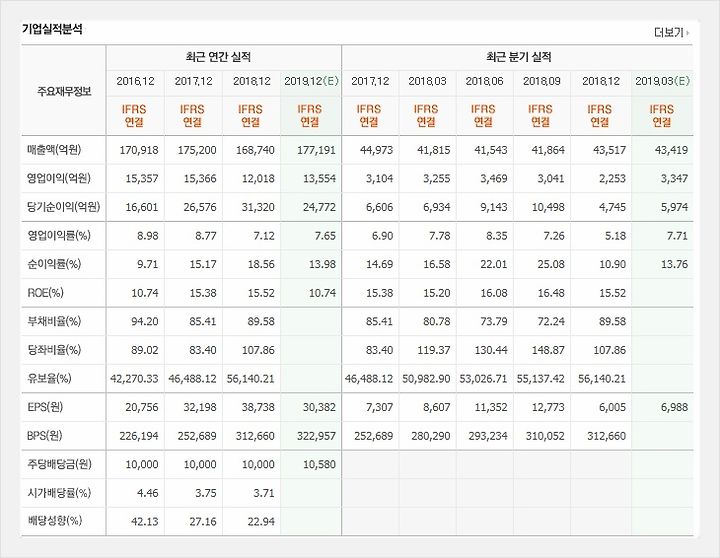Select estimated revenue value 177,191
Screen dimensions: 720x558
point(316,150)
